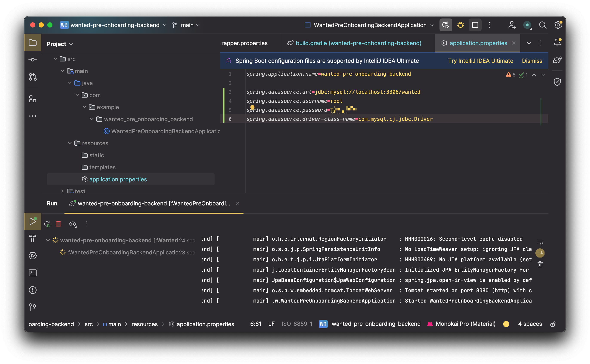Open the shield tool window on the right sidebar
Viewport: 590px width, 364px height.
[557, 82]
